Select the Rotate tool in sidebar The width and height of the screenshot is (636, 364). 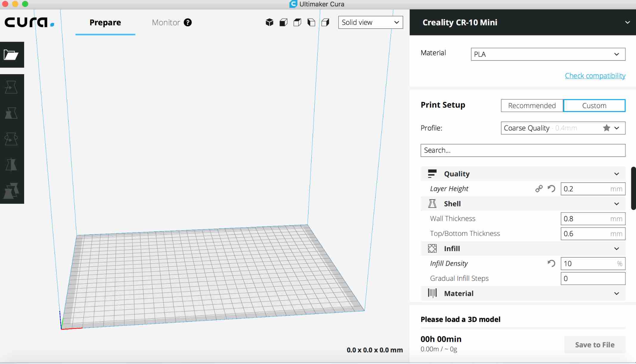click(x=11, y=139)
